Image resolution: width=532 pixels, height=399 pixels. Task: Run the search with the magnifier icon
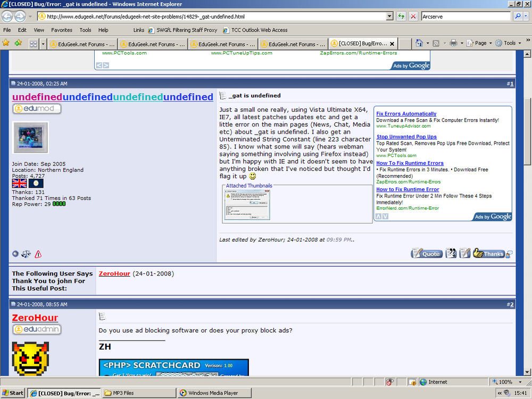pos(518,16)
